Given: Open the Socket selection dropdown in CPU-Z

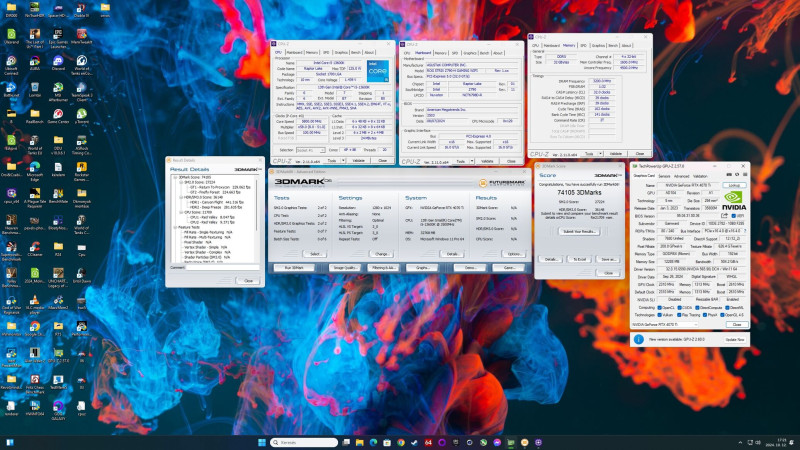Looking at the screenshot, I should (310, 150).
